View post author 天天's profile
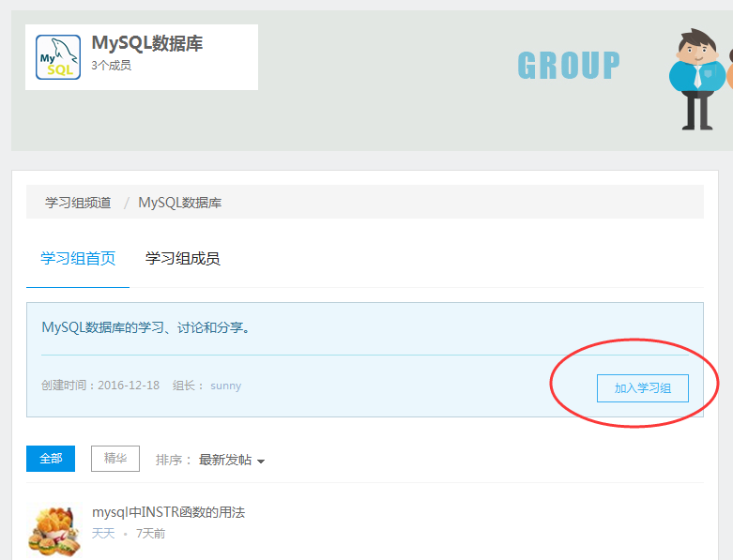733x560 pixels. tap(103, 534)
